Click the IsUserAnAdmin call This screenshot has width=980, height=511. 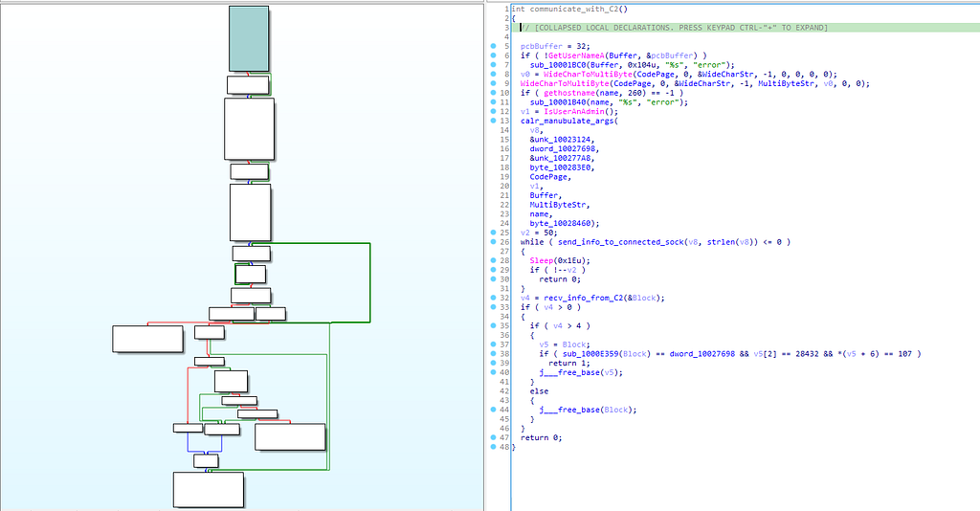pos(571,112)
